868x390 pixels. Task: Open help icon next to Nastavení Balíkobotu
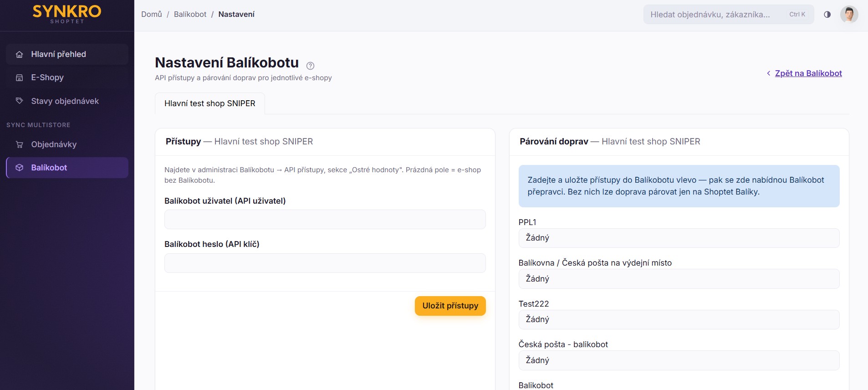pos(310,66)
